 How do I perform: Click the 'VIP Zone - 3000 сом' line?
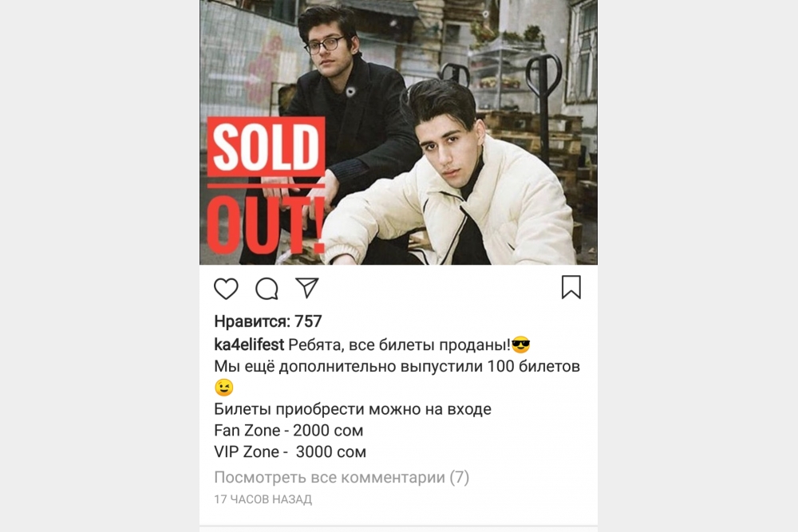(290, 452)
